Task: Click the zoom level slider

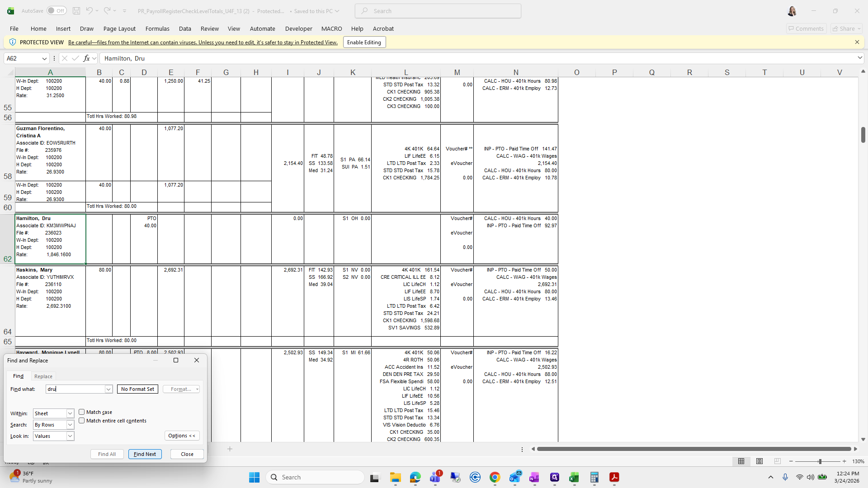Action: (819, 461)
